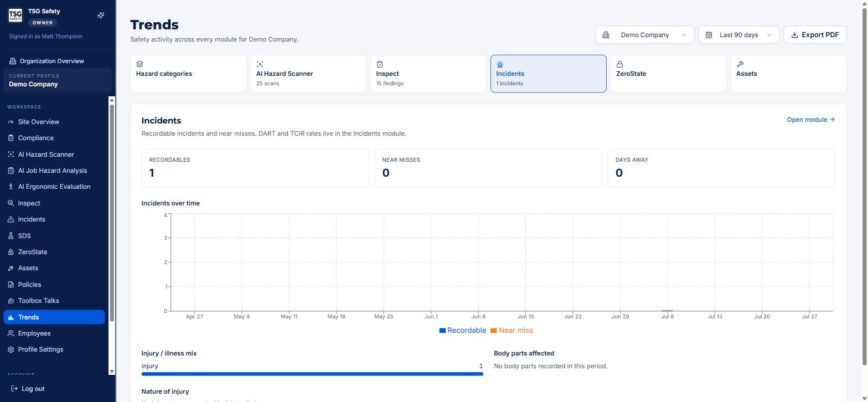Follow the Open module link
Screen dimensions: 868x402
[811, 120]
